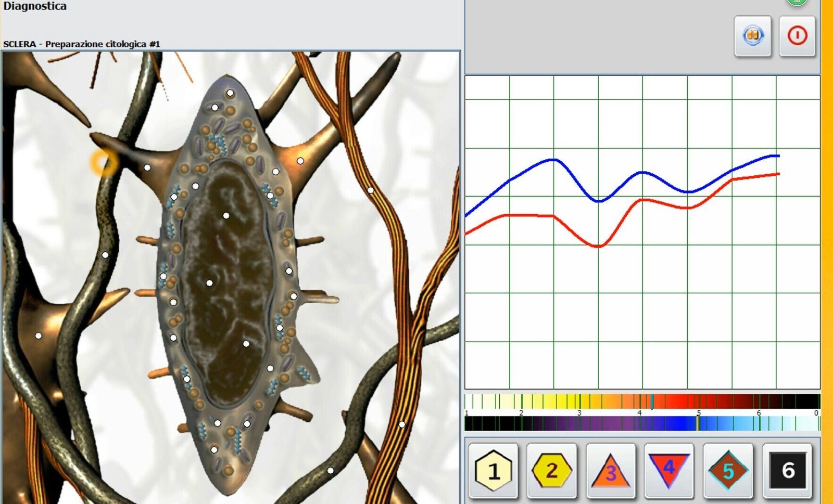Click the Diagnostica heading
Viewport: 833px width, 504px height.
(35, 6)
